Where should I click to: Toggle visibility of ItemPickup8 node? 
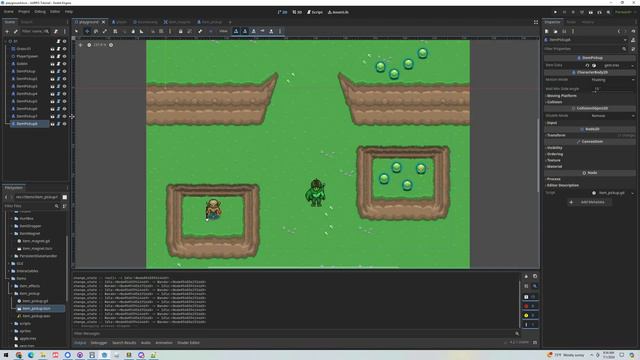pos(64,124)
